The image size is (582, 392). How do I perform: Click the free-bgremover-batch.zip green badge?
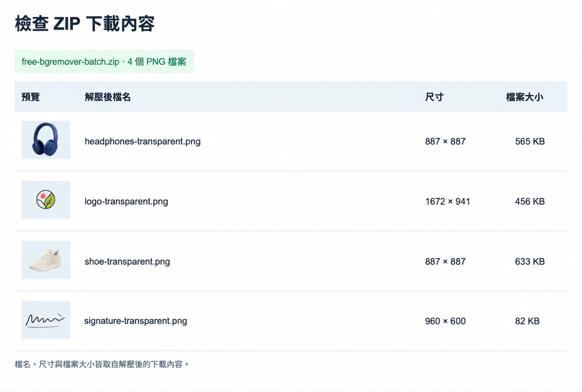(104, 61)
